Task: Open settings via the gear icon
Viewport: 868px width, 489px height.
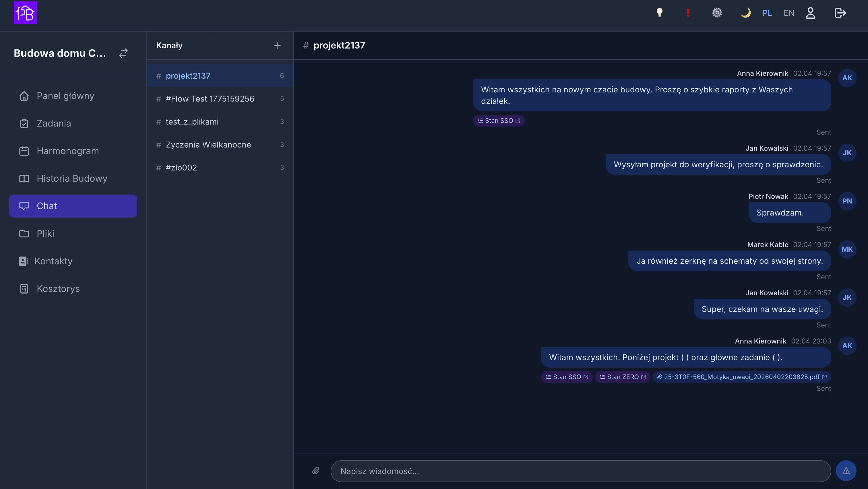Action: [717, 13]
